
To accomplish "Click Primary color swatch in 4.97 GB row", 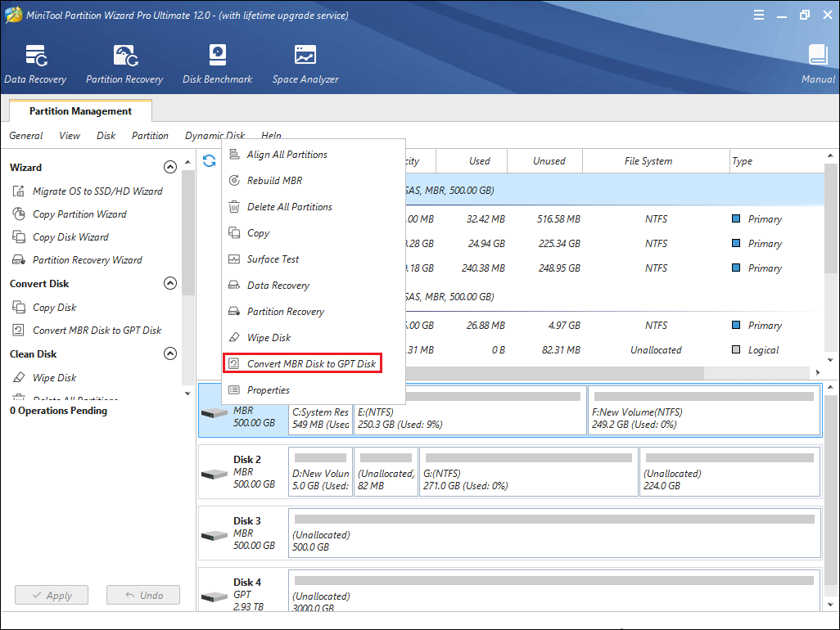I will (x=736, y=325).
